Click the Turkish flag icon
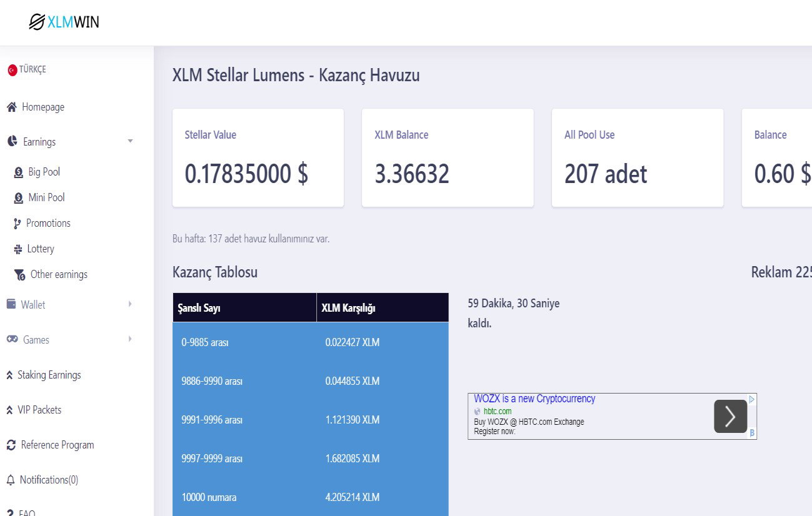 [x=12, y=70]
